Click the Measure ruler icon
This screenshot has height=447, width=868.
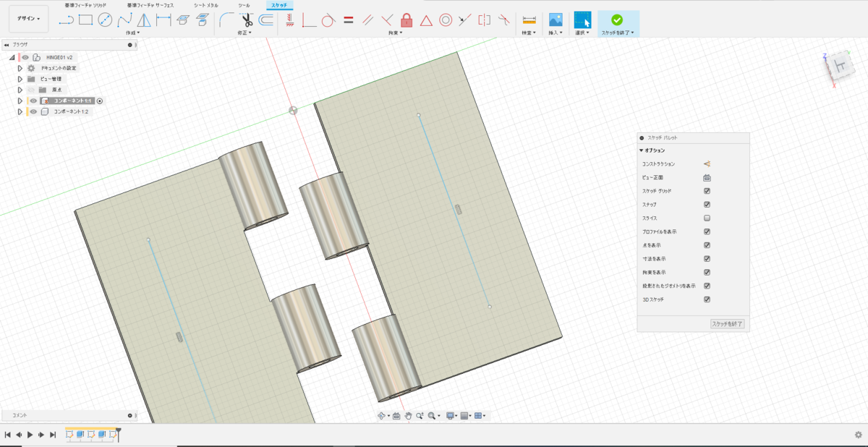pyautogui.click(x=528, y=20)
